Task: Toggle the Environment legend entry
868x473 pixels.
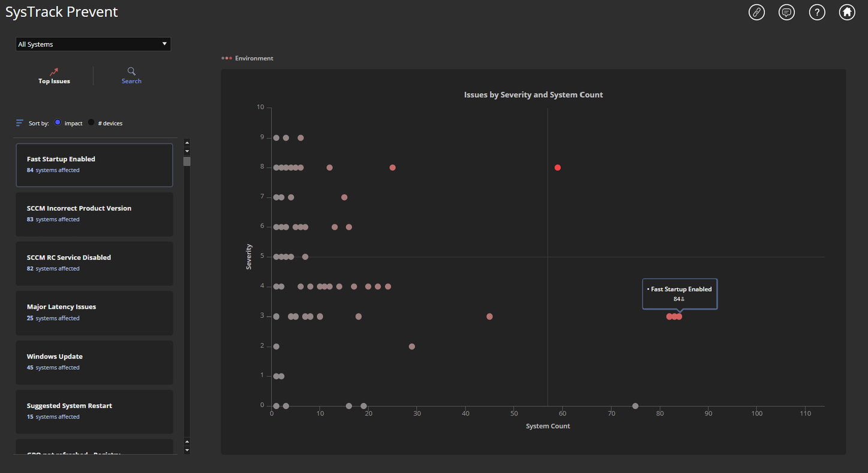Action: [x=247, y=58]
